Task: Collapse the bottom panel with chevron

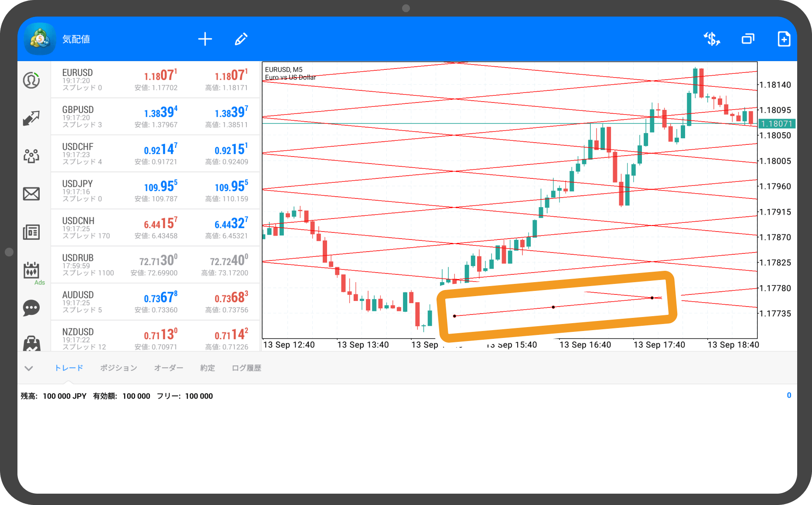Action: pos(29,369)
